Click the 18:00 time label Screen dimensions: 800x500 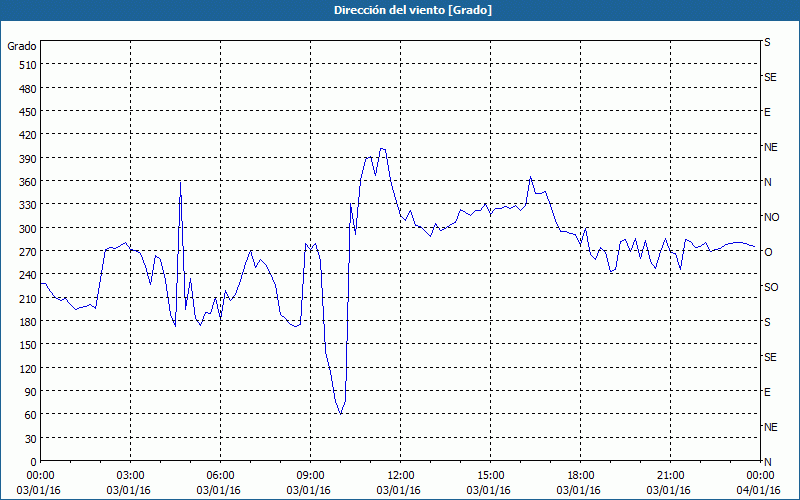pos(581,476)
